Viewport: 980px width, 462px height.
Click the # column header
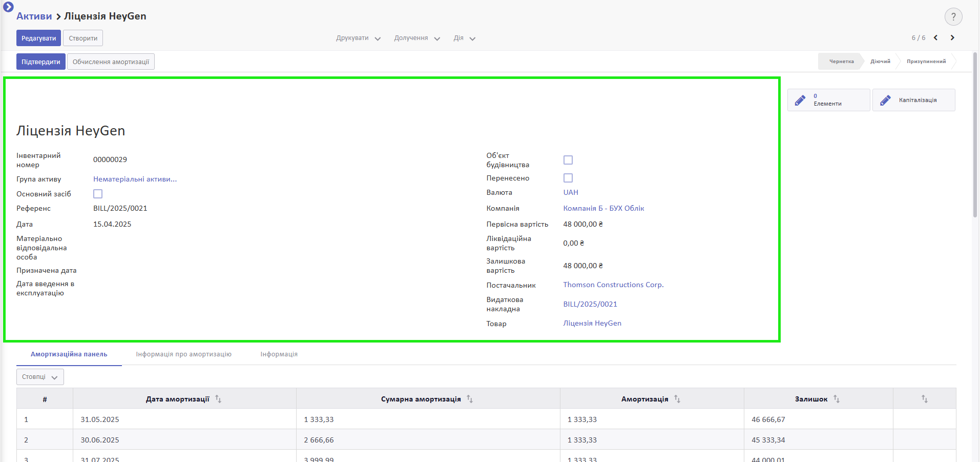coord(45,398)
